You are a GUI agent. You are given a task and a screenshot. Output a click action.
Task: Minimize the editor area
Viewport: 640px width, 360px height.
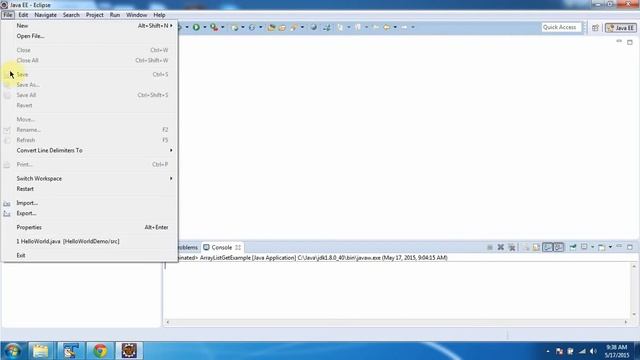619,42
